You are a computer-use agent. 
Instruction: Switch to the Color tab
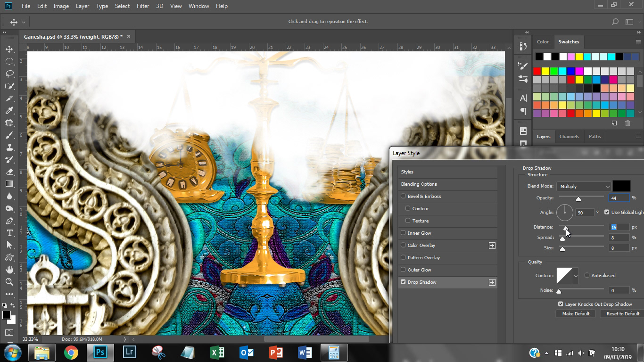tap(543, 41)
